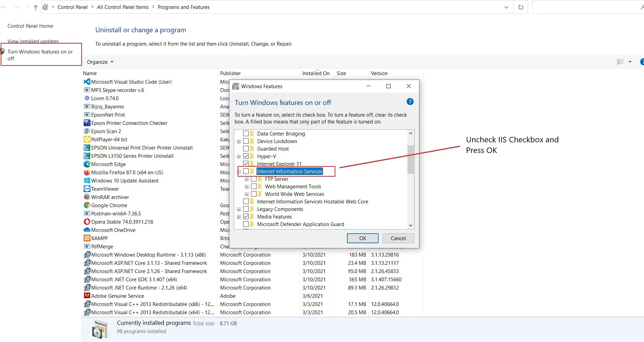Uncheck the Media Features checkbox
This screenshot has width=644, height=342.
(246, 216)
